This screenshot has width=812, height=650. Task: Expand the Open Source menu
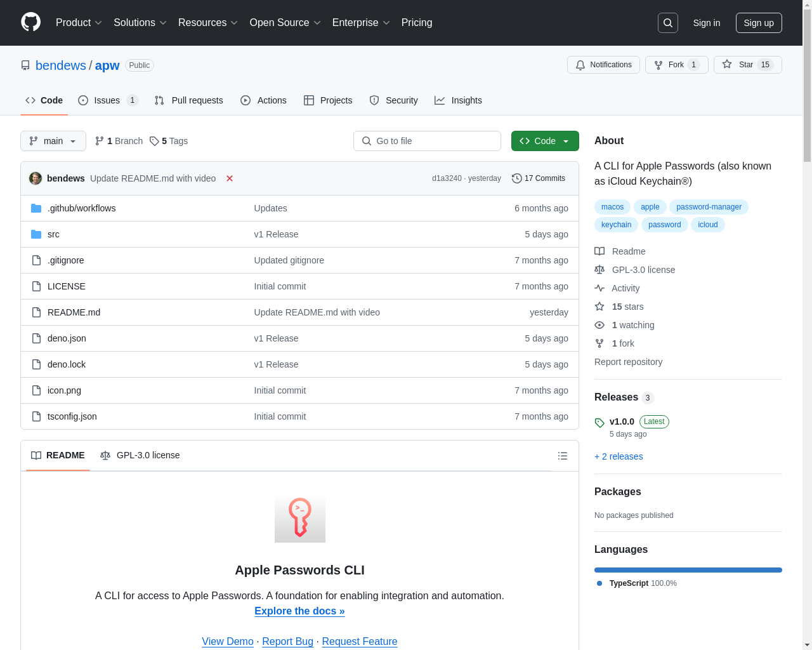(x=285, y=23)
